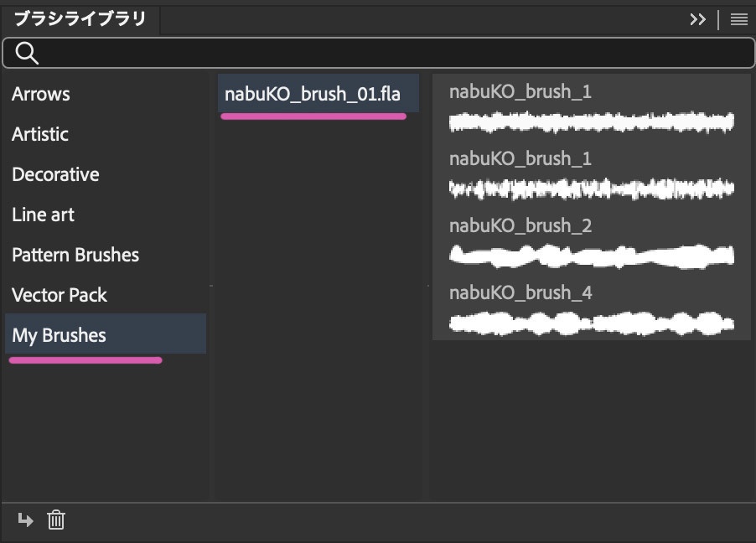The image size is (756, 543).
Task: Click the magnifying glass search icon
Action: [x=27, y=54]
